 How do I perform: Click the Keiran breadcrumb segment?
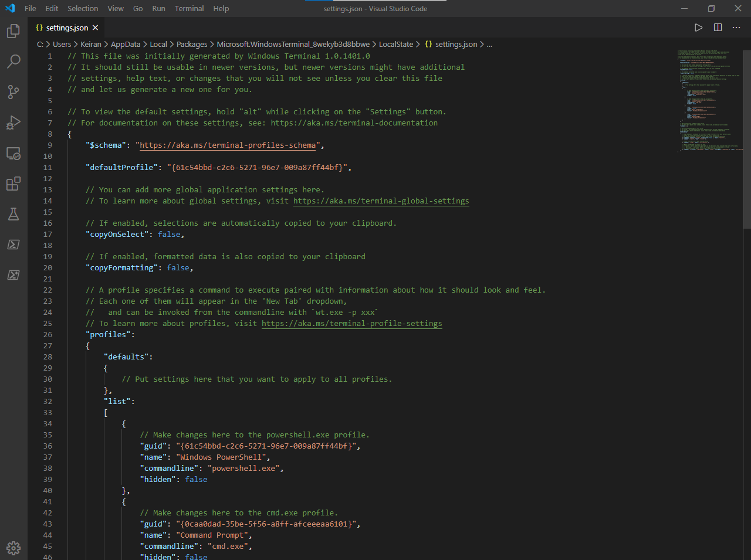(91, 44)
